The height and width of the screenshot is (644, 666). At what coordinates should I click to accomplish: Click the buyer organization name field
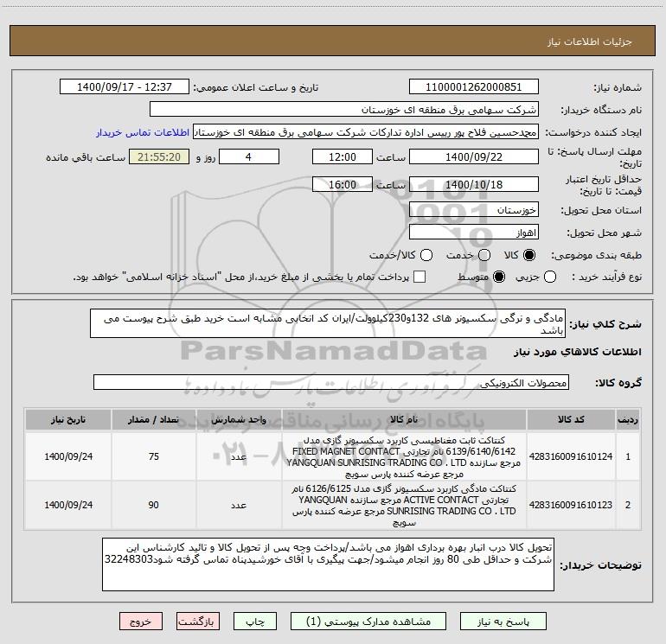point(344,109)
